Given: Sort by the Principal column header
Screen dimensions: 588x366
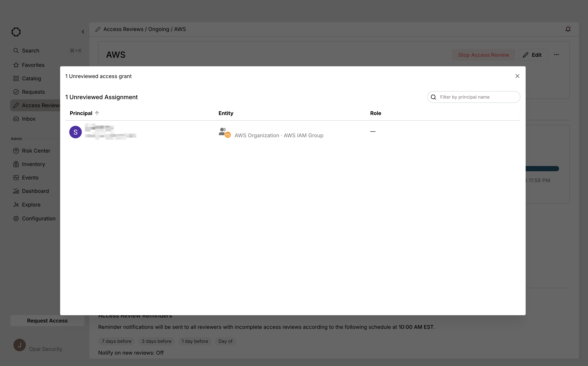Looking at the screenshot, I should tap(81, 113).
